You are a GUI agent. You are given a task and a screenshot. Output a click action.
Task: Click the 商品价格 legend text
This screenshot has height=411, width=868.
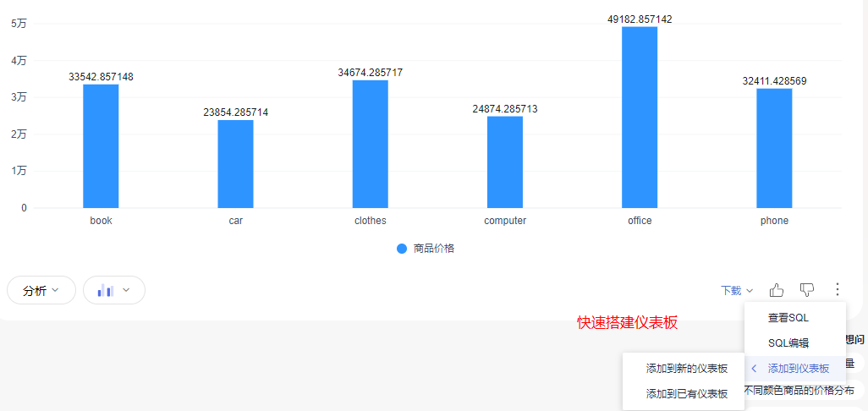(434, 249)
